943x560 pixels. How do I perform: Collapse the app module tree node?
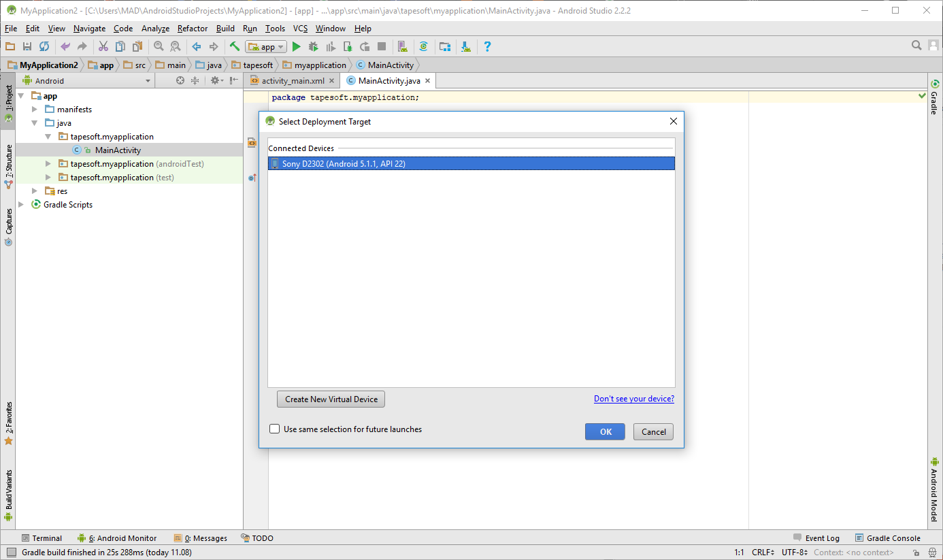[22, 96]
